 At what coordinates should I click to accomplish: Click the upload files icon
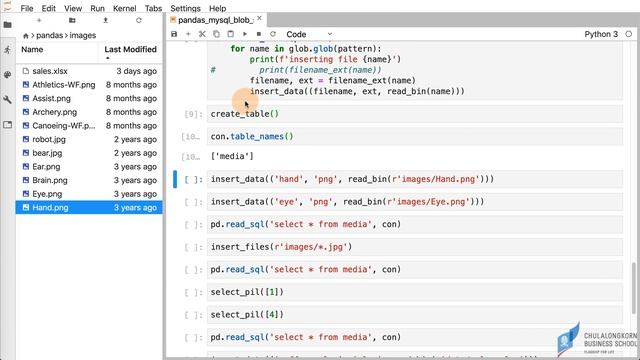coord(105,20)
